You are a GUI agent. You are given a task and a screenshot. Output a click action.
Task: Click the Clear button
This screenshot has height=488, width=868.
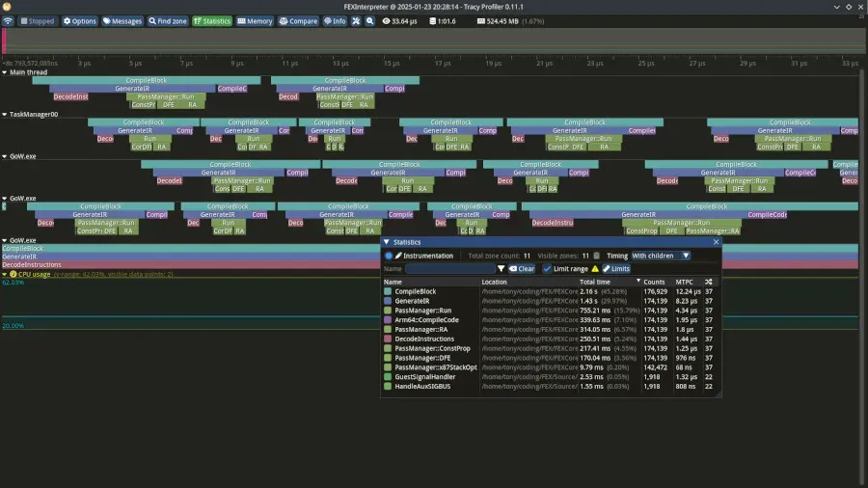point(522,269)
